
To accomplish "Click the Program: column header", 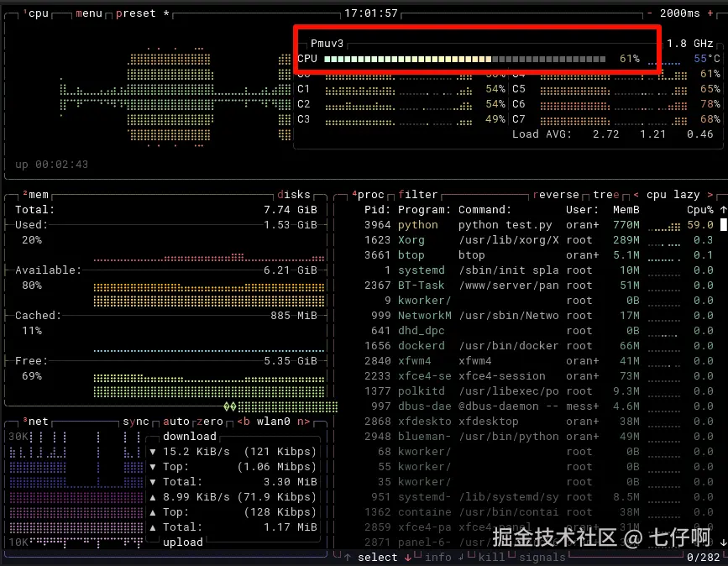I will [x=424, y=210].
